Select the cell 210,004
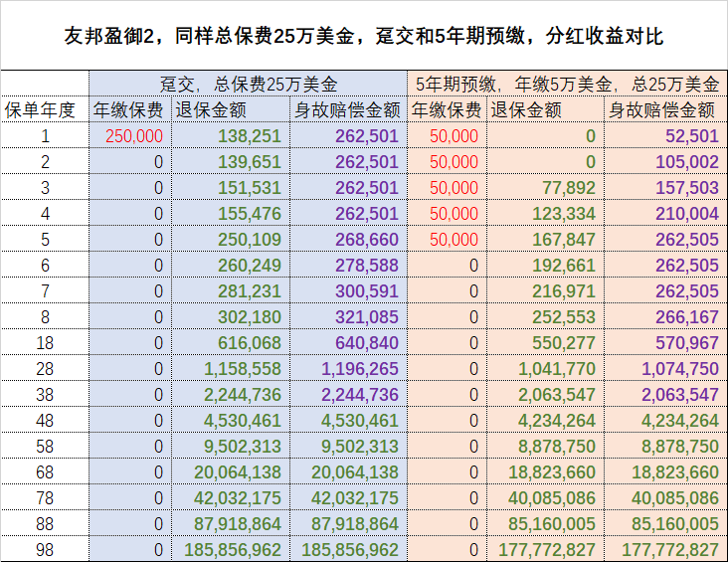Viewport: 728px width, 562px height. click(x=665, y=214)
